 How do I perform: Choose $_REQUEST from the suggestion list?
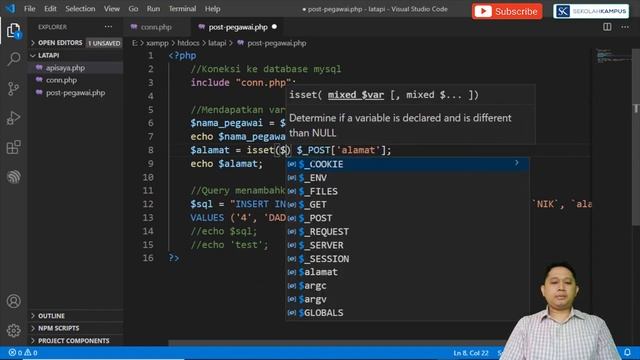[407, 231]
